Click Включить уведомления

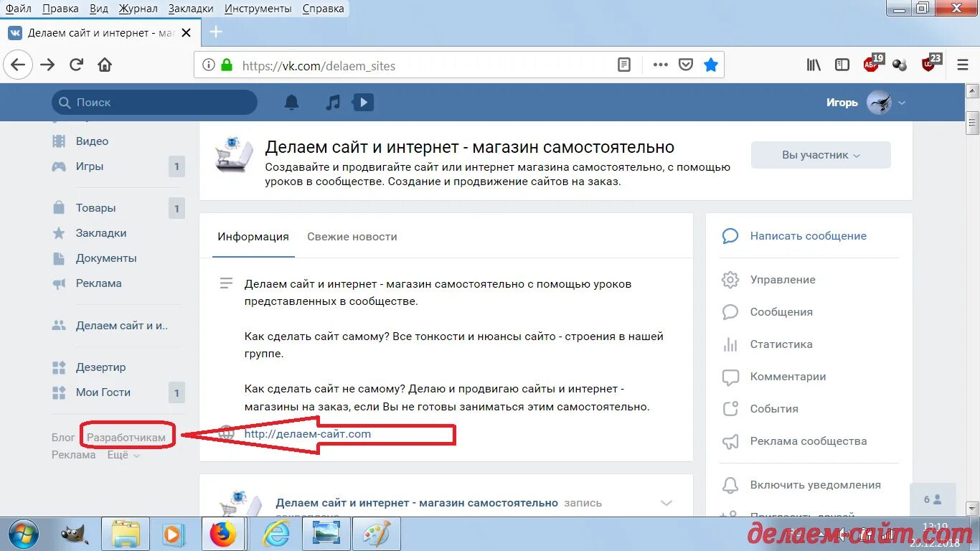(x=816, y=485)
